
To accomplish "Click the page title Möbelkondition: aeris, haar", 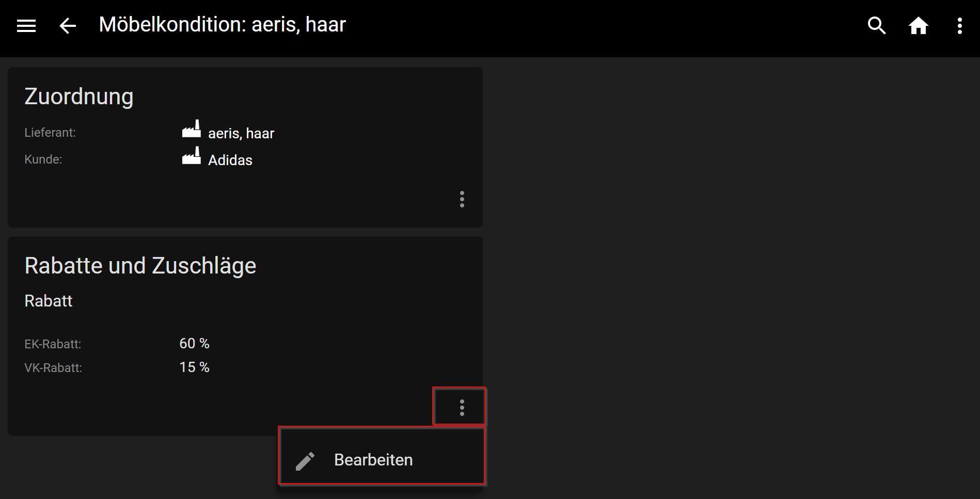I will coord(222,25).
